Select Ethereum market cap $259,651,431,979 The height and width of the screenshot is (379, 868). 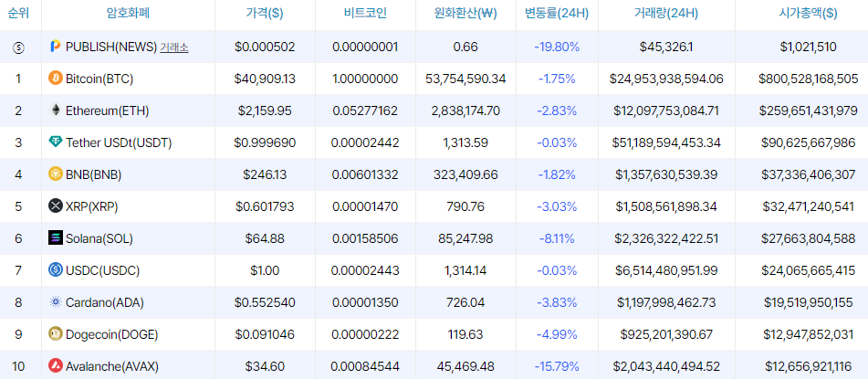[x=808, y=111]
